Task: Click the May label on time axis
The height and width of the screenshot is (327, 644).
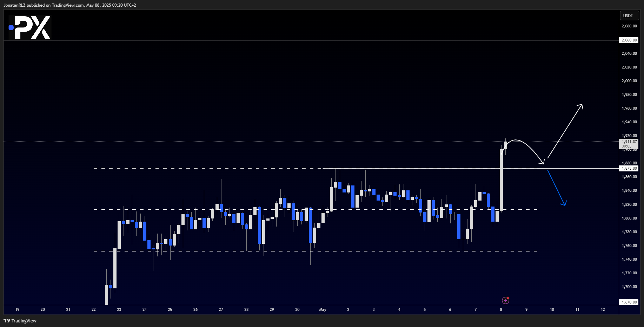Action: (x=323, y=309)
